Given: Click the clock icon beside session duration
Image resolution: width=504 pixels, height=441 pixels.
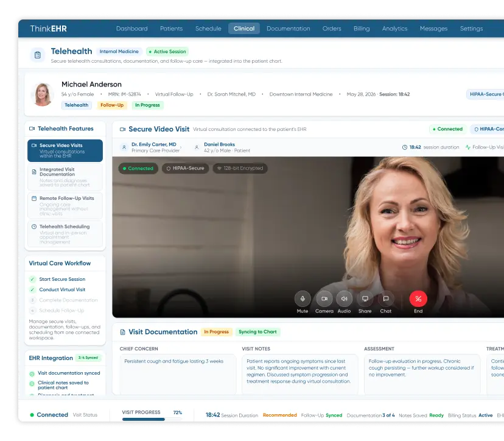Looking at the screenshot, I should (405, 147).
